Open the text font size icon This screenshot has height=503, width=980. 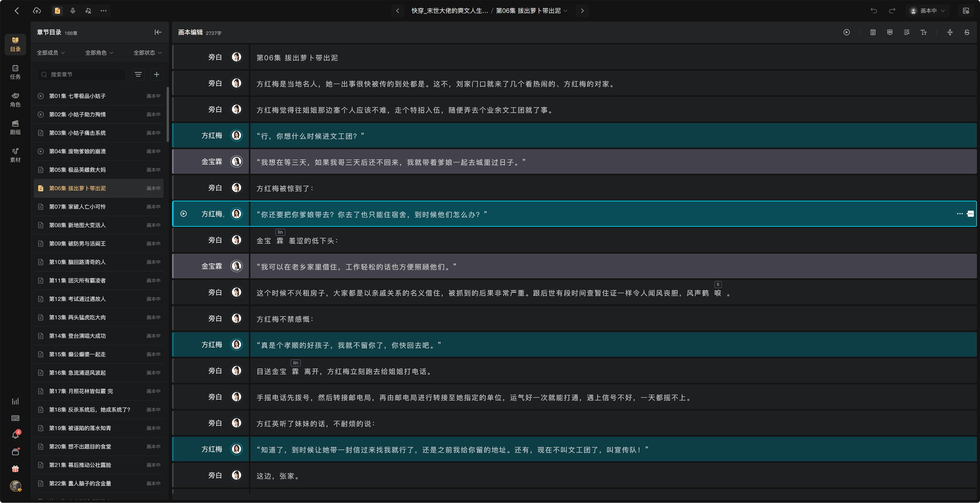pyautogui.click(x=923, y=32)
